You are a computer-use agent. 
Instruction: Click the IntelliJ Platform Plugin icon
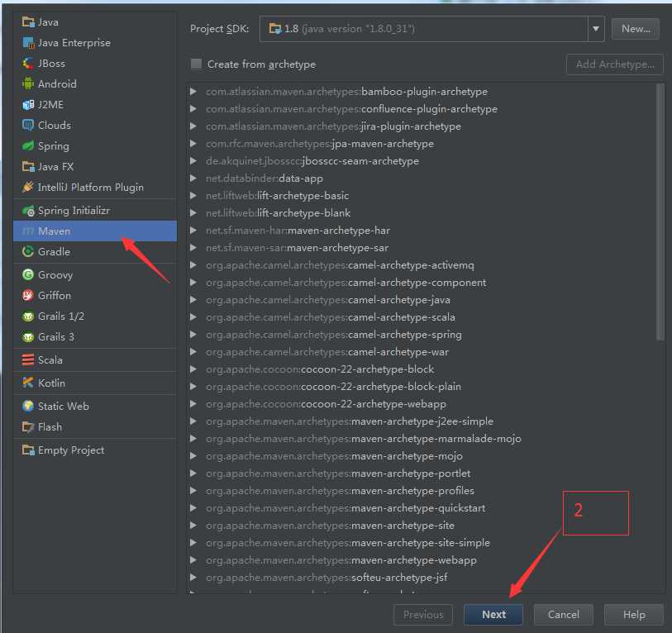pyautogui.click(x=28, y=187)
